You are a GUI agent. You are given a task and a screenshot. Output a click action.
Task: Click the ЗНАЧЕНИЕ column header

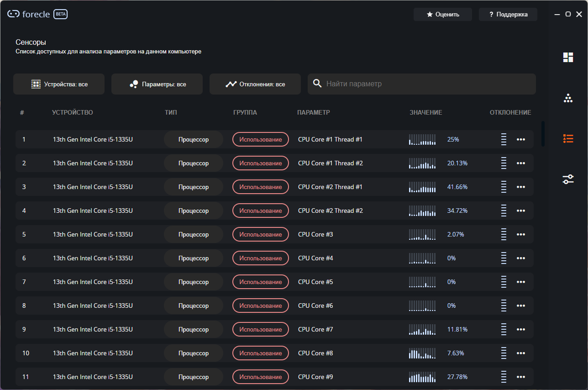426,112
